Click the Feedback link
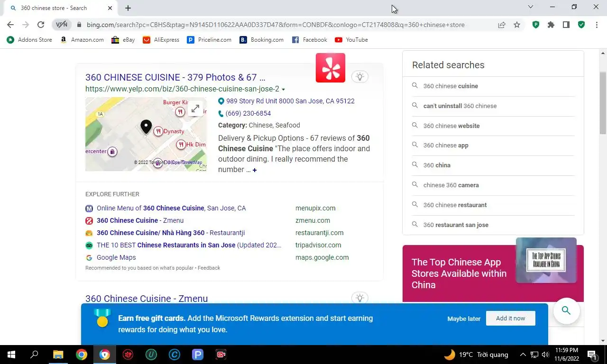Screen dimensions: 607x364 click(x=209, y=268)
